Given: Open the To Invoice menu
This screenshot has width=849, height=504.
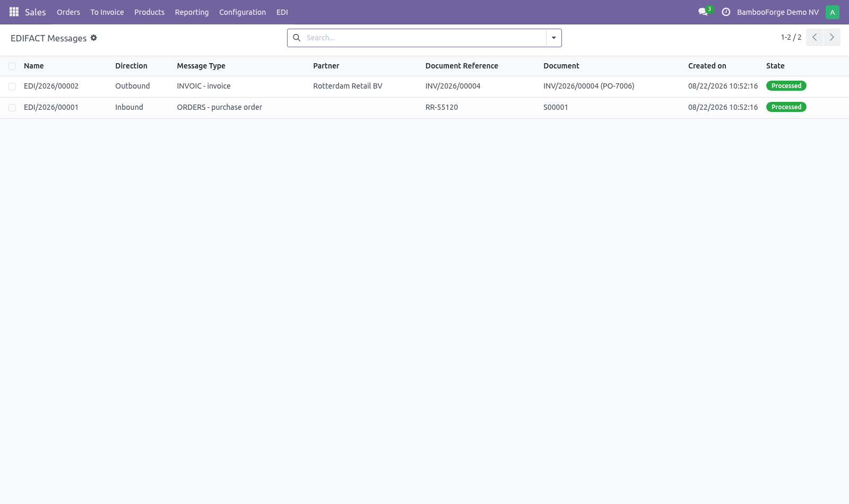Looking at the screenshot, I should pos(107,12).
